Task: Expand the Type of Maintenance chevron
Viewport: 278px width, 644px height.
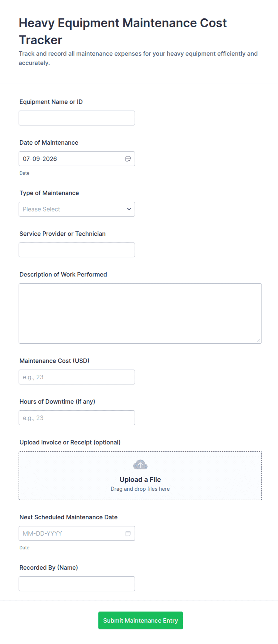Action: click(x=129, y=209)
